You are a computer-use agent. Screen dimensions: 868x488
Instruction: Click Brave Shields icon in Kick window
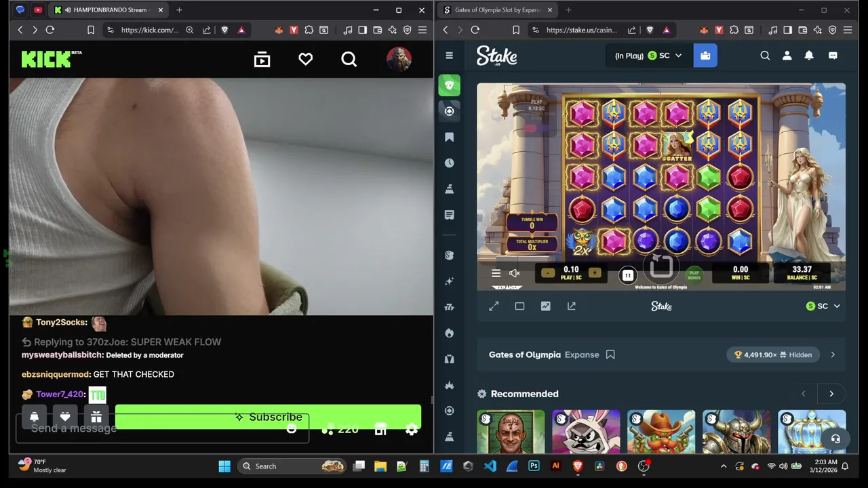coord(224,30)
